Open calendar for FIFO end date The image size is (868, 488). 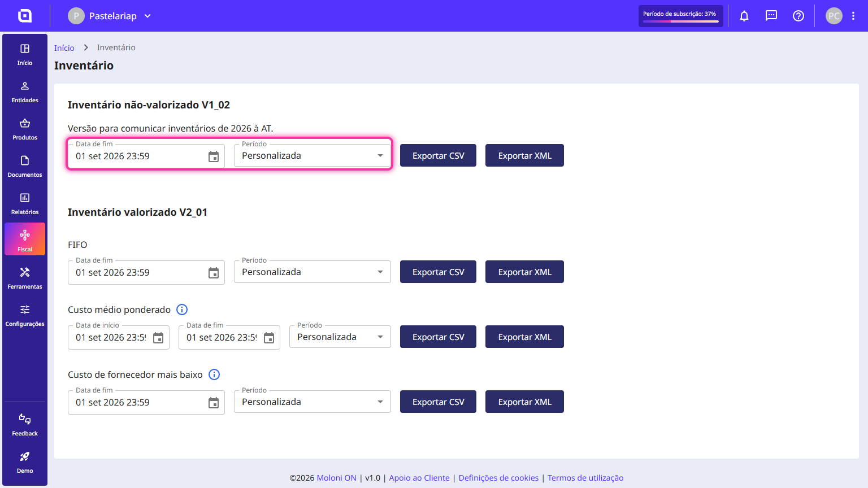click(214, 273)
